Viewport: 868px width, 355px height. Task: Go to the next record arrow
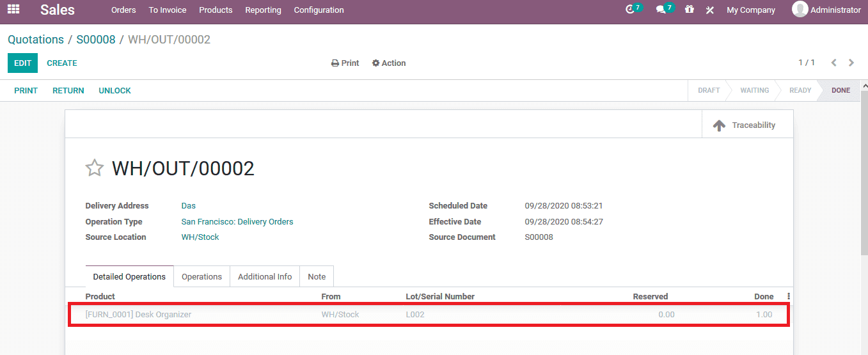851,63
